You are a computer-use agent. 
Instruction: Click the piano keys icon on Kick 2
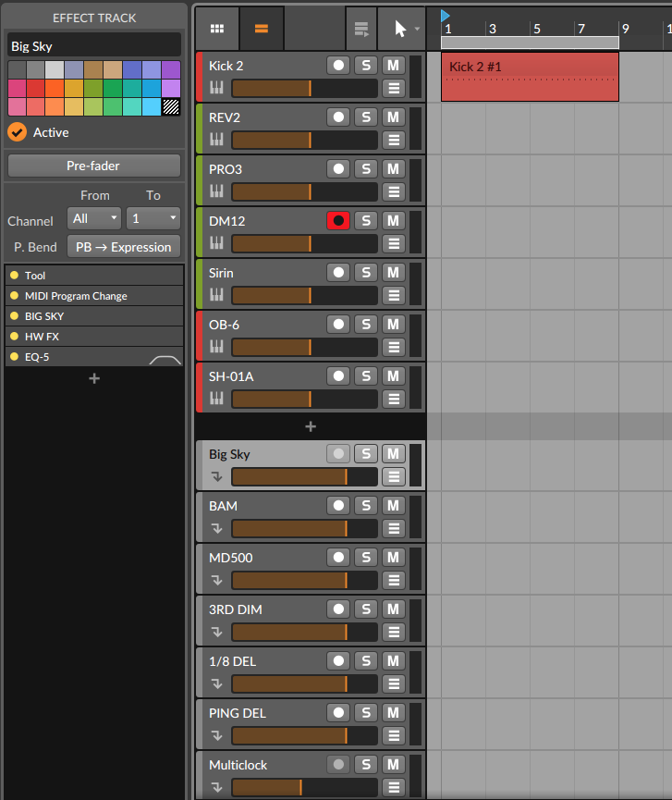pos(216,88)
